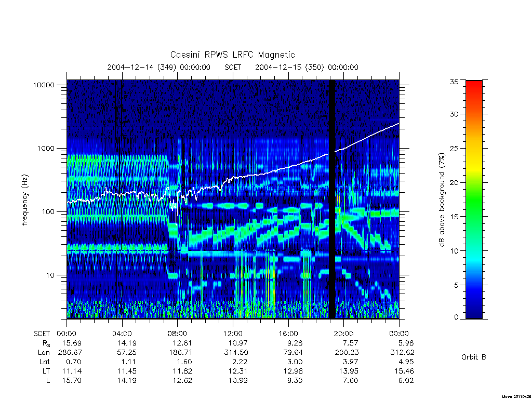Click the color bar value 35
532x399 pixels.
click(x=454, y=82)
